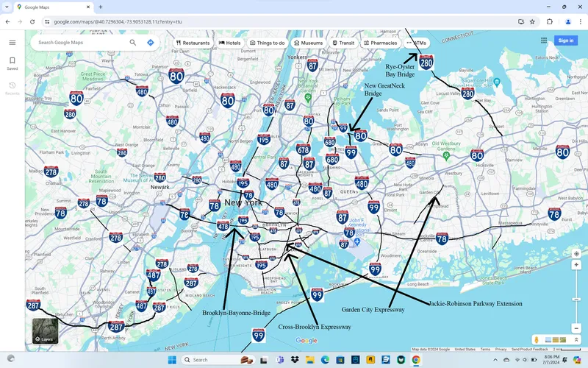Click Send Product Feedback link
588x368 pixels.
point(529,349)
